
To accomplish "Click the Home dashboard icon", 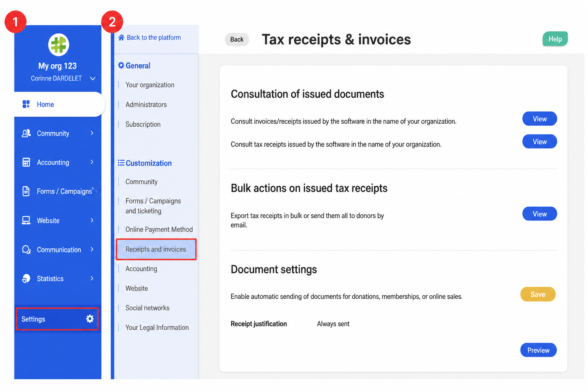I will [26, 104].
